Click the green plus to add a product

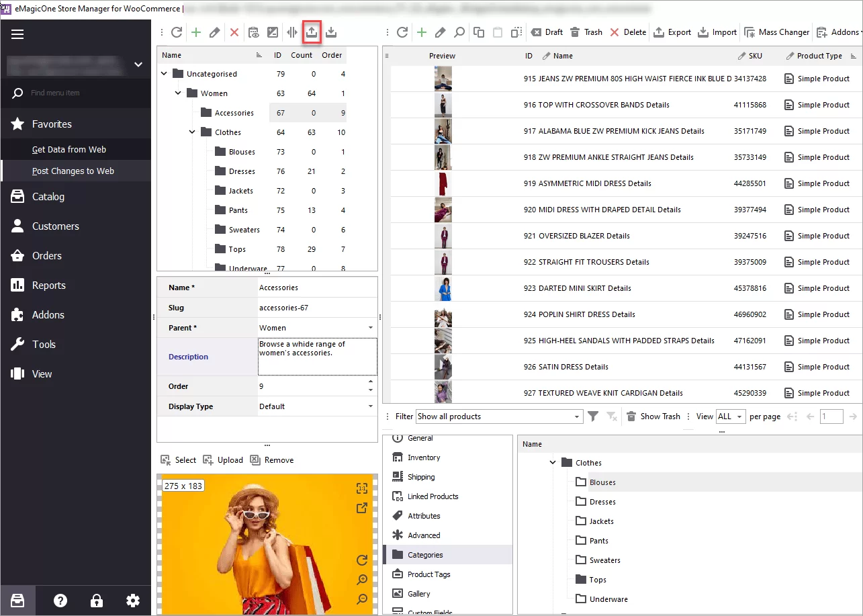point(422,32)
